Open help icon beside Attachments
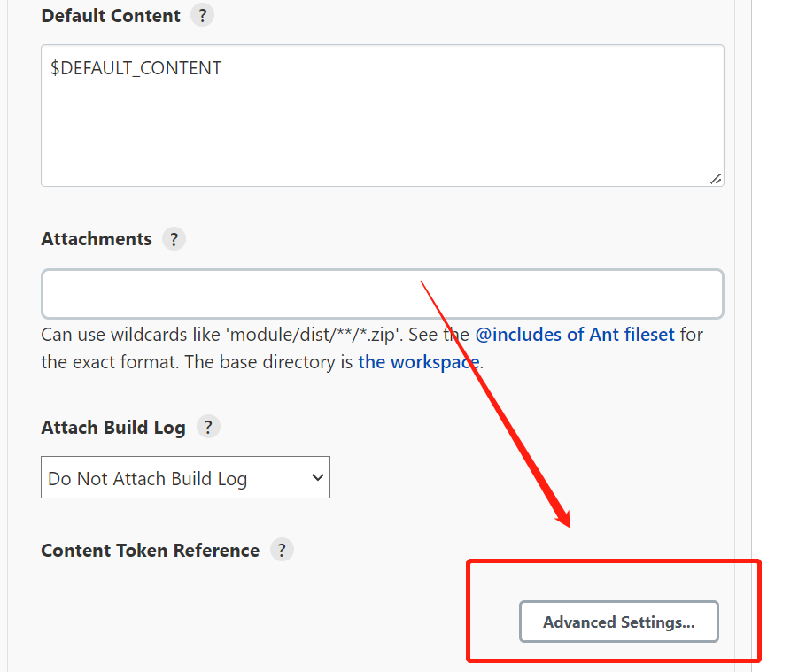 tap(174, 239)
